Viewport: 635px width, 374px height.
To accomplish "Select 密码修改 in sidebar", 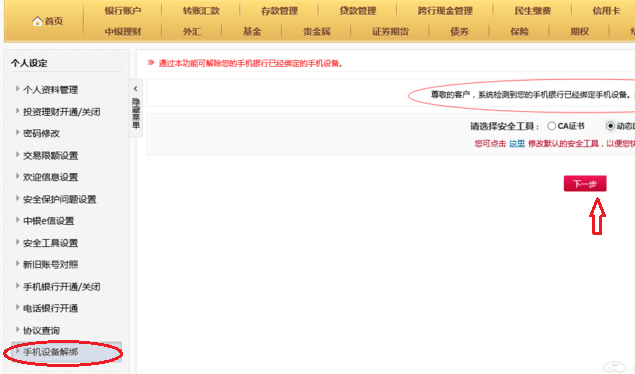I will pos(41,134).
